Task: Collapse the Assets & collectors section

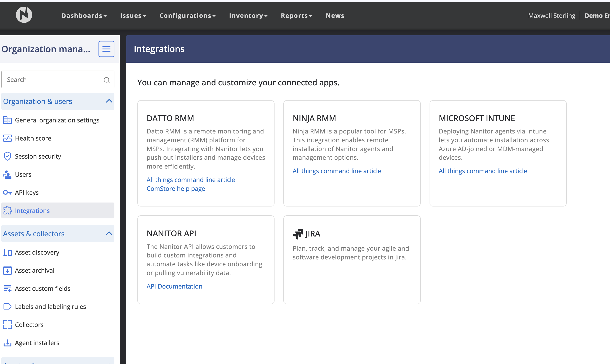Action: point(109,233)
